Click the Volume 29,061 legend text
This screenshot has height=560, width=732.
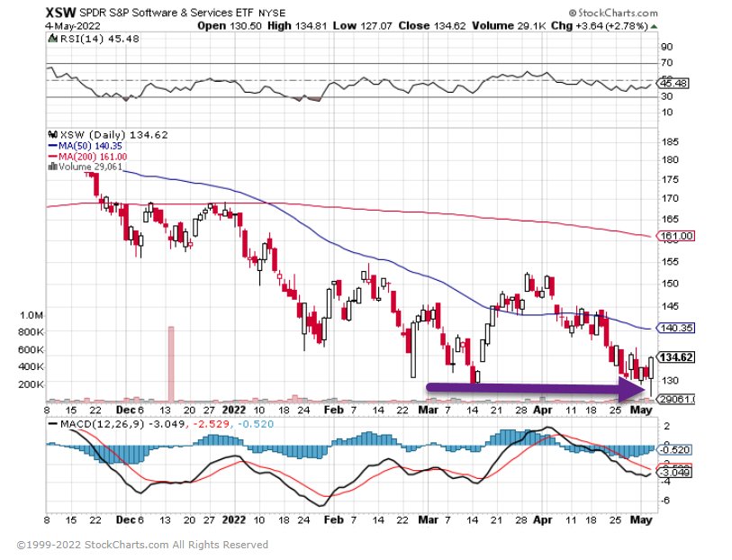90,167
